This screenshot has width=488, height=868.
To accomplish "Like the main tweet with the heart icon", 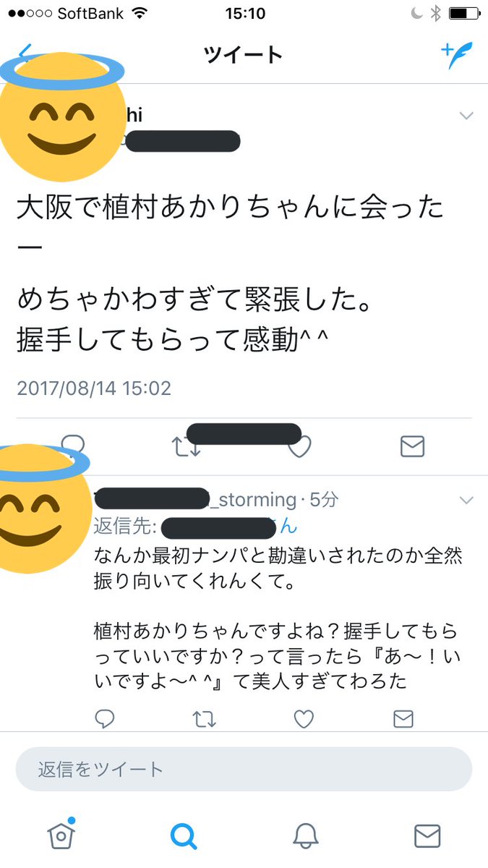I will coord(299,448).
